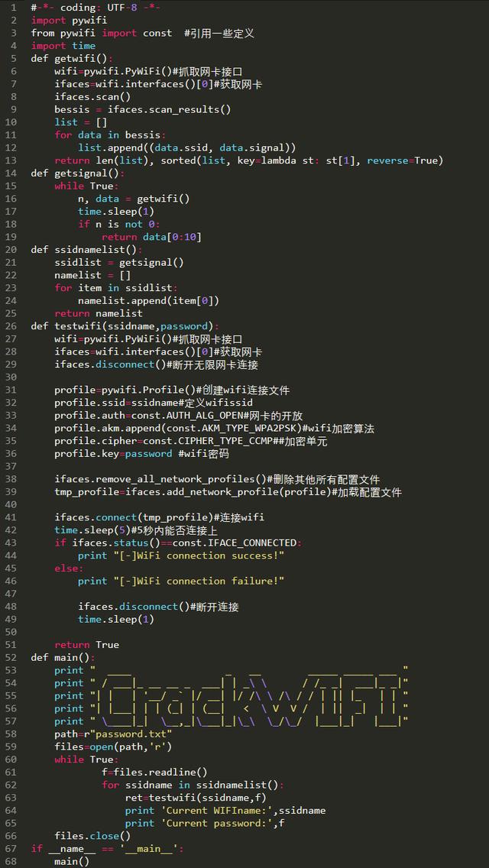The image size is (489, 868).
Task: Click the "return True" statement
Action: [x=87, y=645]
